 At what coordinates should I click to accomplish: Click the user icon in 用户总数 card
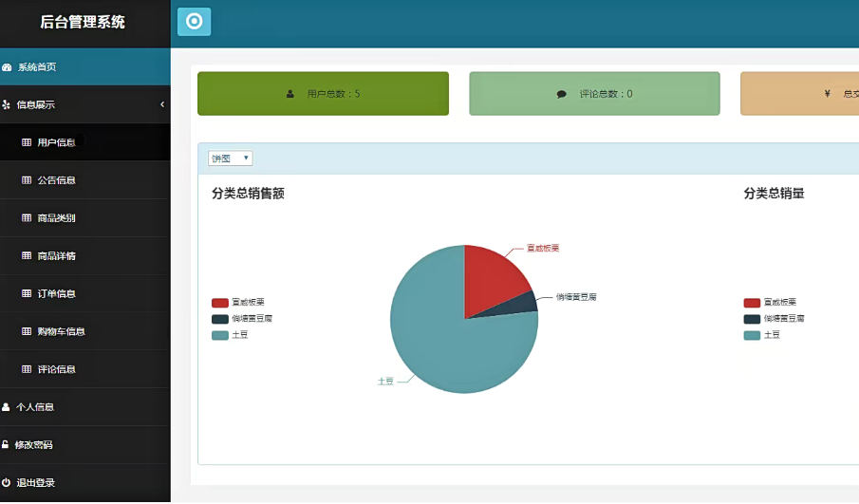(290, 94)
